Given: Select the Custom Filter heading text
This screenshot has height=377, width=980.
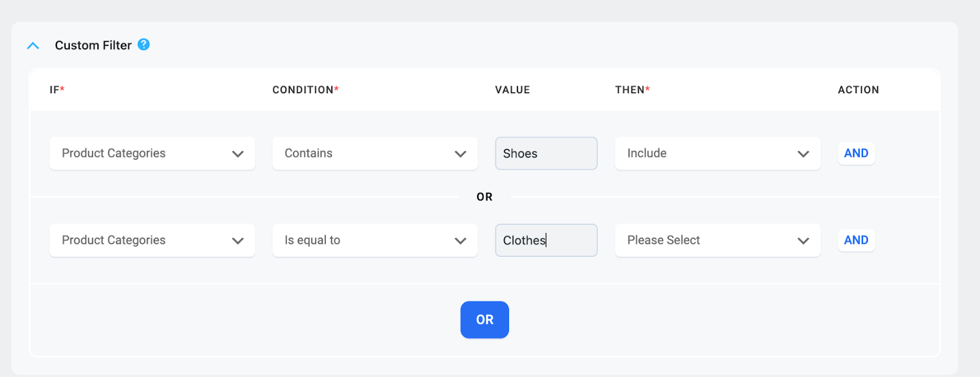Looking at the screenshot, I should tap(93, 45).
